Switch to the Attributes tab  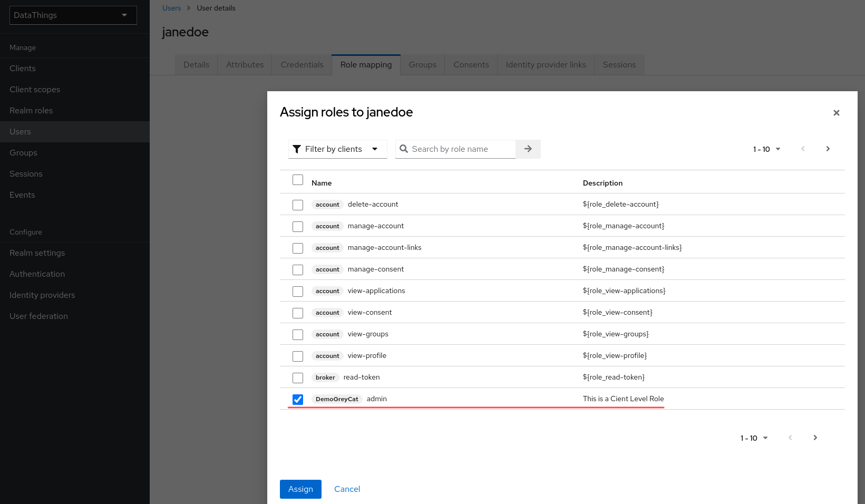click(245, 65)
